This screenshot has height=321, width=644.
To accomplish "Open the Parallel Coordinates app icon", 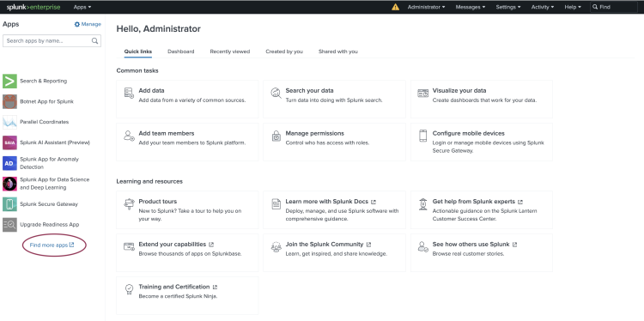I will (x=9, y=122).
